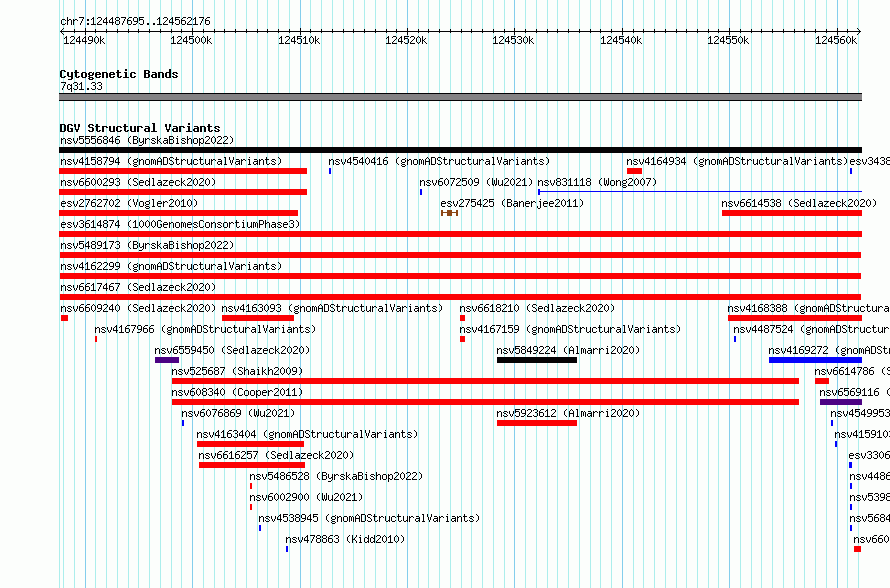
Task: Select the nsv4167159 gnomADStructuralVariants label
Action: pos(570,329)
